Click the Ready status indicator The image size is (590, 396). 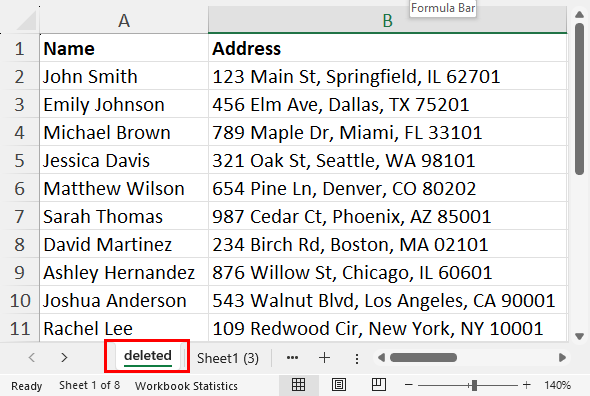[x=26, y=386]
